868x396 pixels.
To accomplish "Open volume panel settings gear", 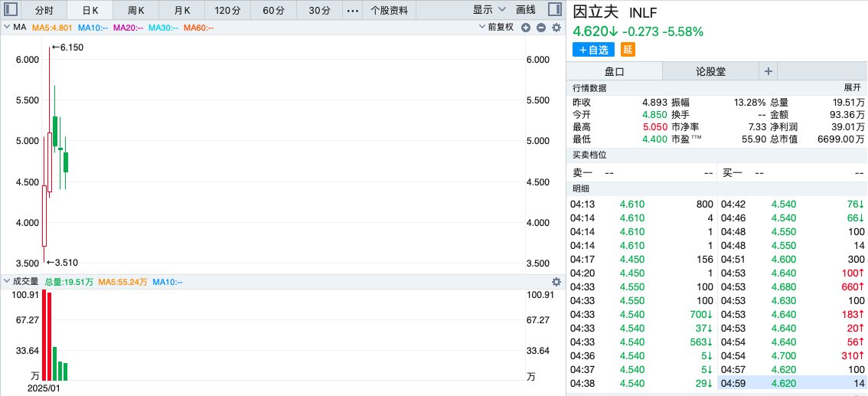I will tap(556, 282).
